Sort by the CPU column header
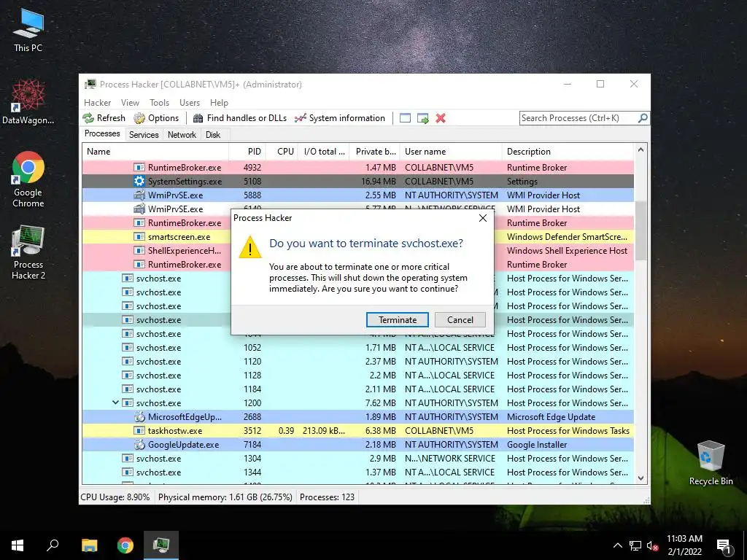 [x=282, y=152]
